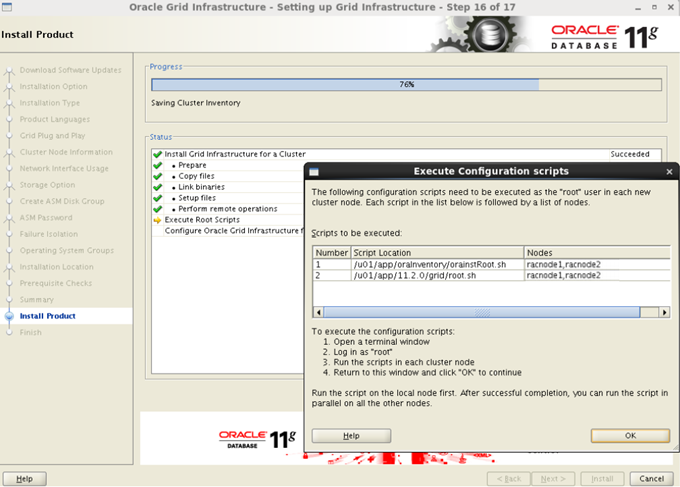The image size is (680, 487).
Task: Click the Install Product step bullet icon
Action: (x=9, y=316)
